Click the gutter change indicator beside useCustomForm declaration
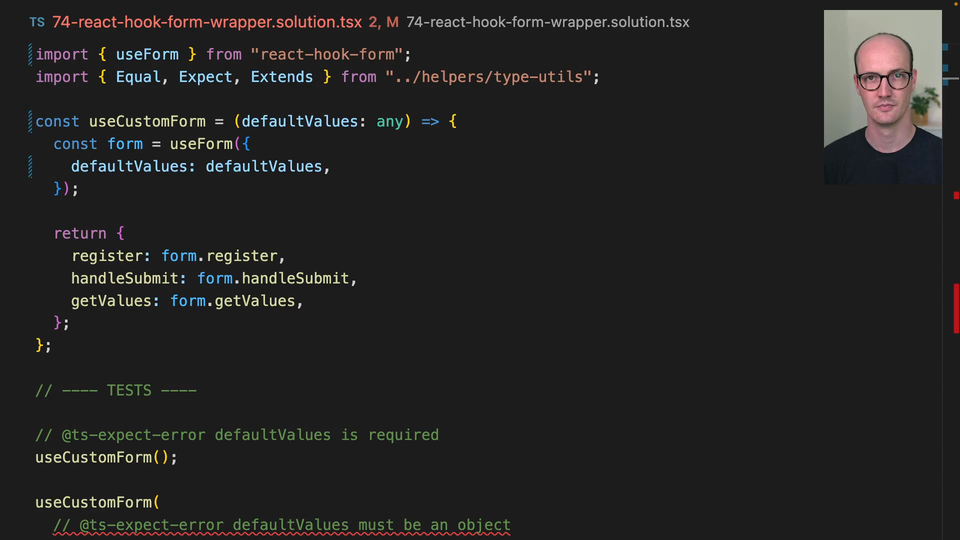960x540 pixels. coord(32,121)
